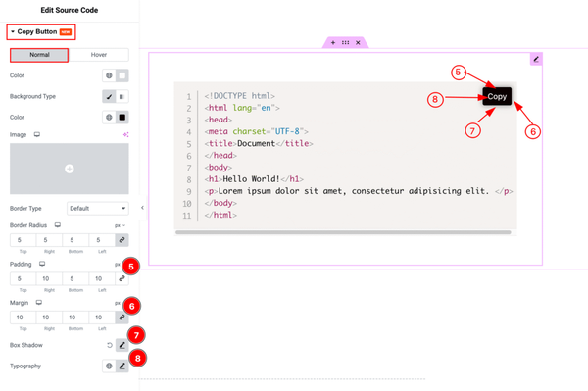
Task: Open Box Shadow edit pencil
Action: (x=122, y=345)
